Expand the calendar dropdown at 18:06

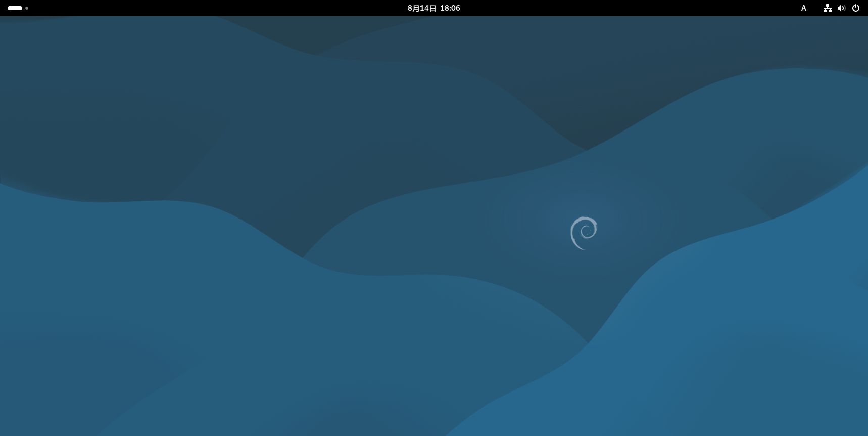pyautogui.click(x=449, y=8)
